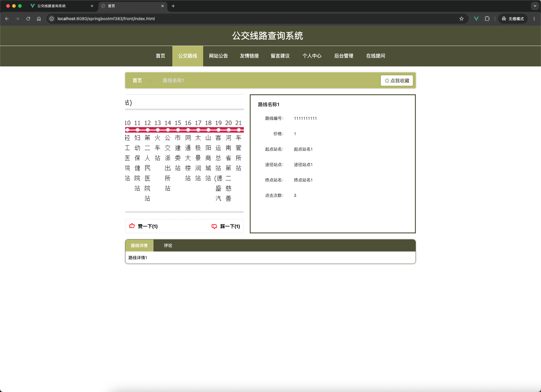
Task: Open 网站公告 in the navigation bar
Action: pos(219,56)
